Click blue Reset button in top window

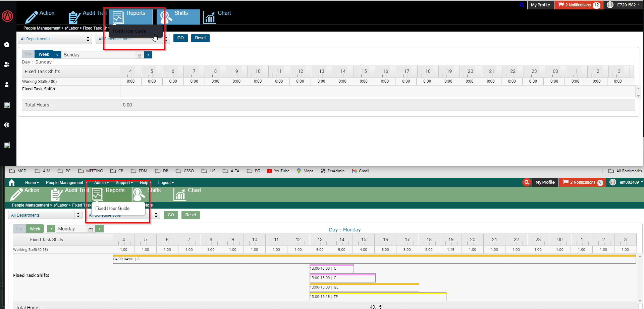tap(200, 38)
